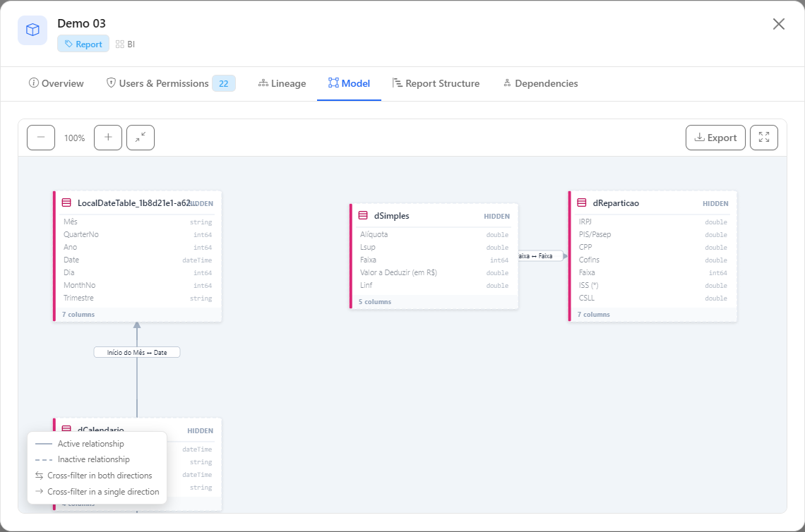This screenshot has width=805, height=532.
Task: Click the Dia column row
Action: click(x=138, y=272)
